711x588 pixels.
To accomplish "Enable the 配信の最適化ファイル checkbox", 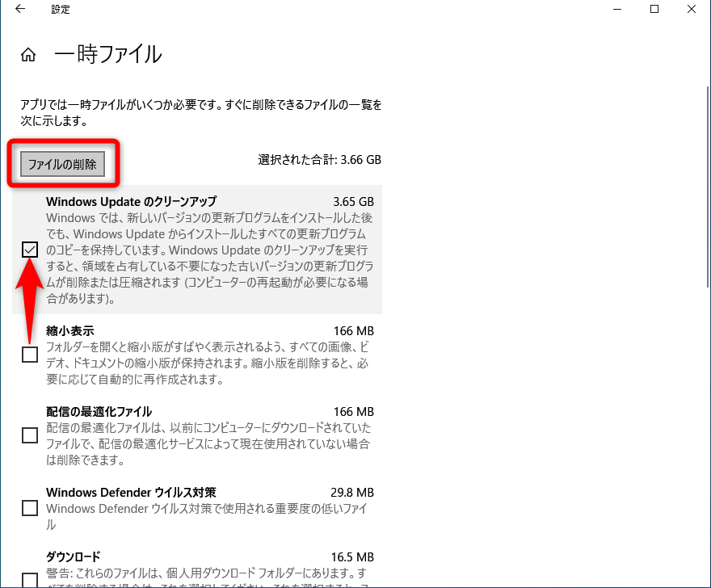I will (x=29, y=435).
